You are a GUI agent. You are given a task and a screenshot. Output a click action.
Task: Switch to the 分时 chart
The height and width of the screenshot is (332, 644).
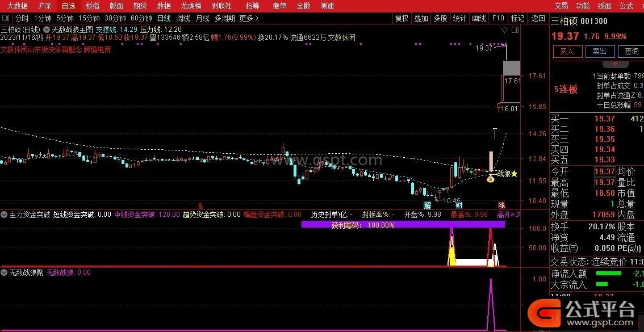pyautogui.click(x=22, y=18)
